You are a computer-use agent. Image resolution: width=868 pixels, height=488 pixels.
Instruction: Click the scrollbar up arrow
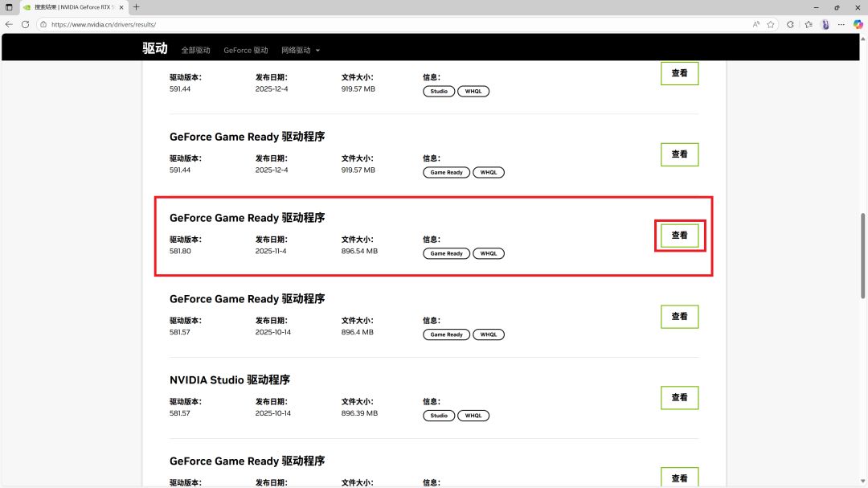pyautogui.click(x=862, y=39)
